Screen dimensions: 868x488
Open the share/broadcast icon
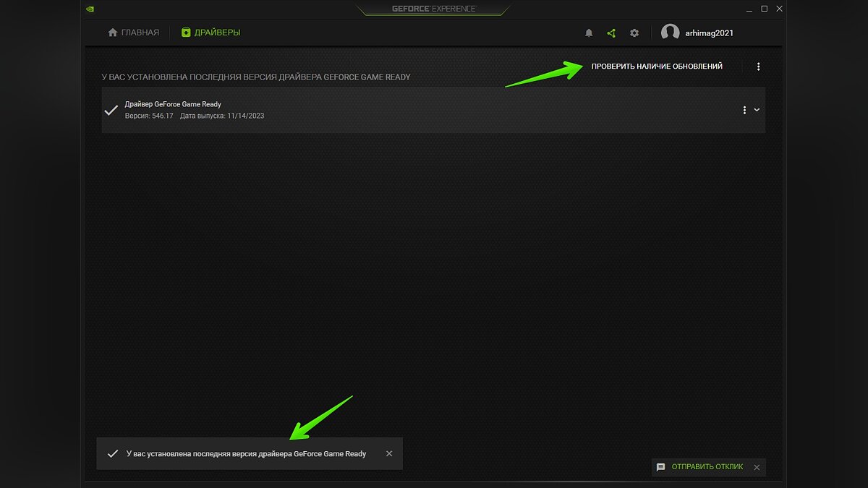click(610, 33)
